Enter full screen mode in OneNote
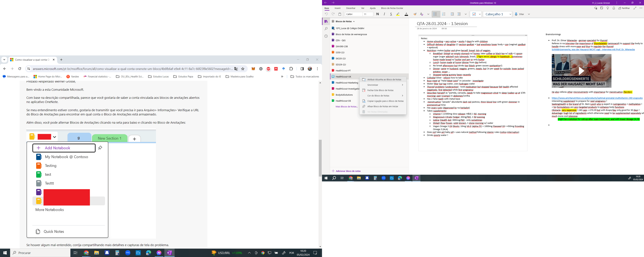This screenshot has width=644, height=257. click(x=635, y=8)
